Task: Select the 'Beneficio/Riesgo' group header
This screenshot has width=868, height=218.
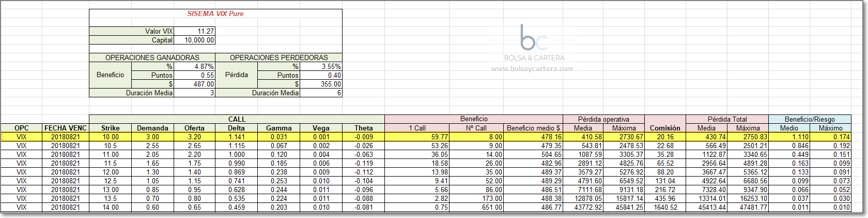Action: pyautogui.click(x=810, y=119)
